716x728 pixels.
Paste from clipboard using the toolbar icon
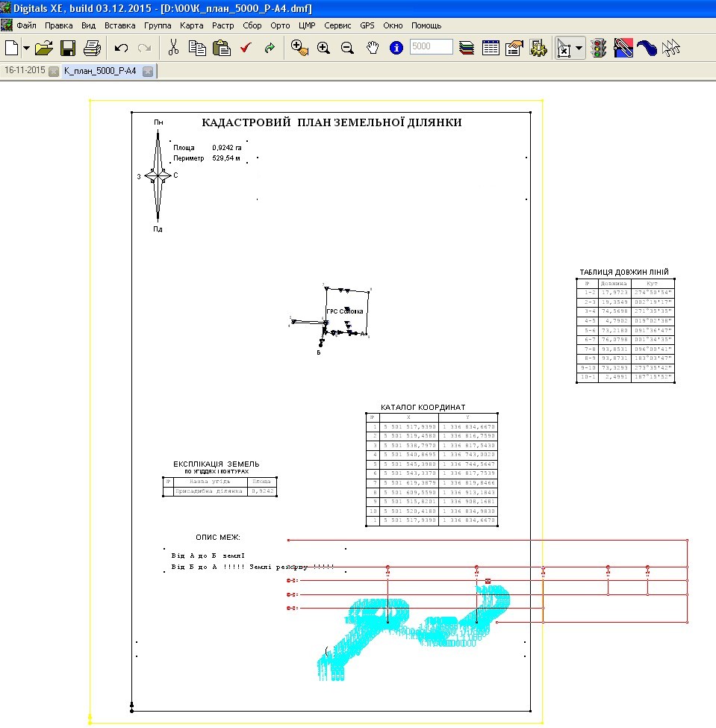coord(222,48)
